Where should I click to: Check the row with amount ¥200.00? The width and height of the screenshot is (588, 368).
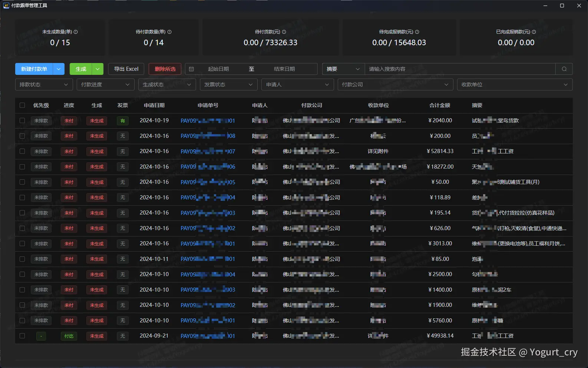click(x=22, y=136)
